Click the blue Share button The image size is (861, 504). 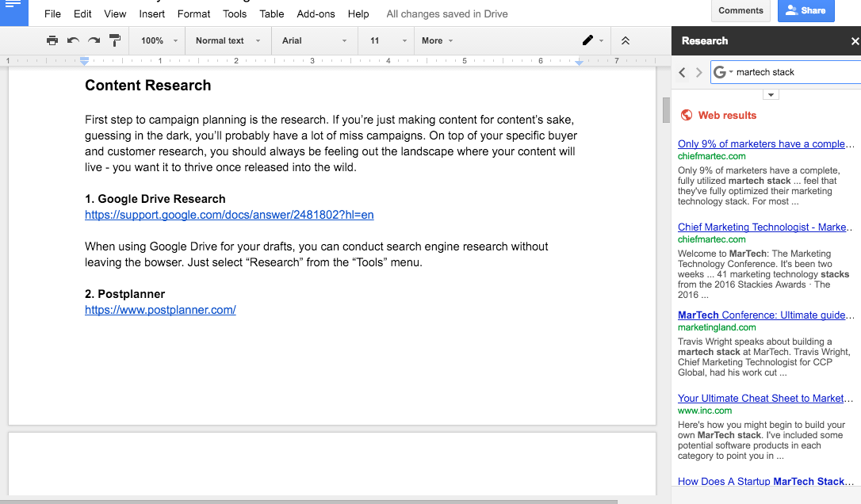coord(806,10)
